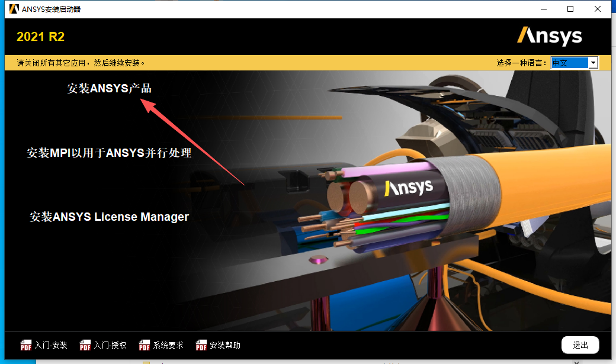Open the 入门-授权 PDF guide
The width and height of the screenshot is (616, 364).
111,345
